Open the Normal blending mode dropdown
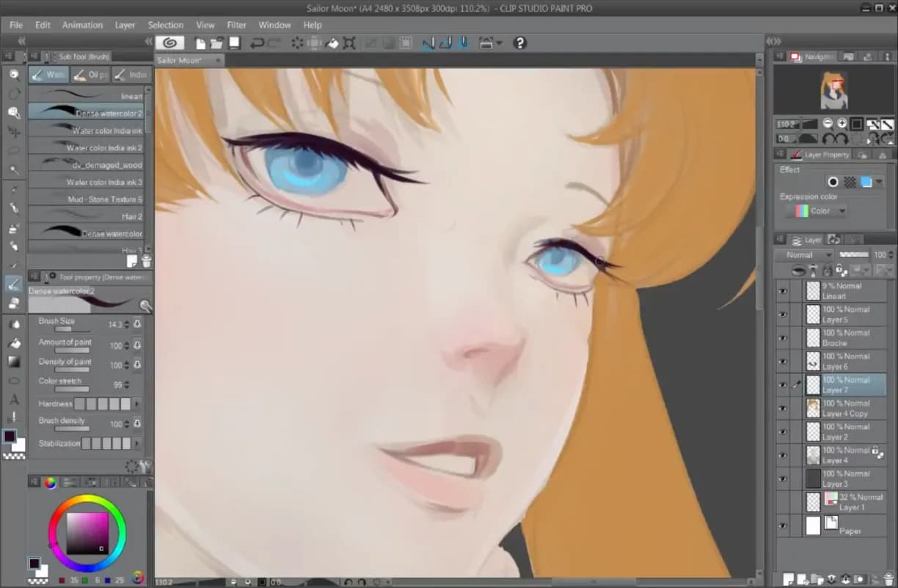Viewport: 898px width, 588px height. pos(805,255)
